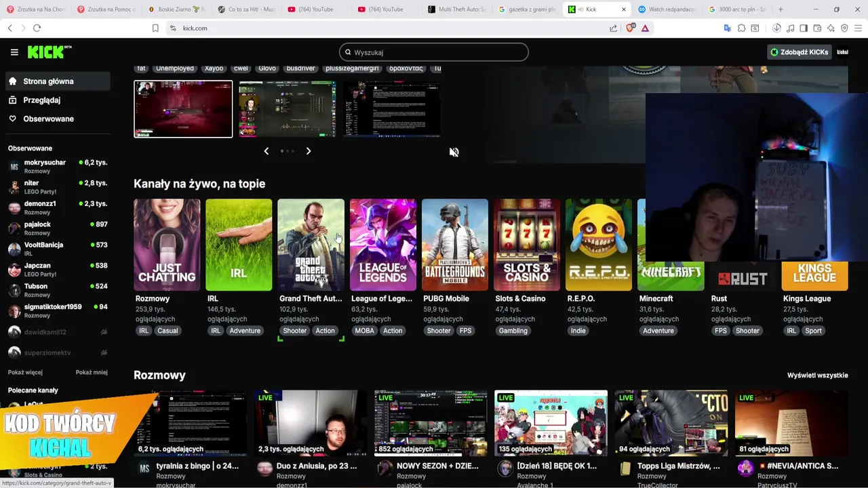This screenshot has height=488, width=868.
Task: Click the Zdobądź KICKs button
Action: click(x=799, y=52)
